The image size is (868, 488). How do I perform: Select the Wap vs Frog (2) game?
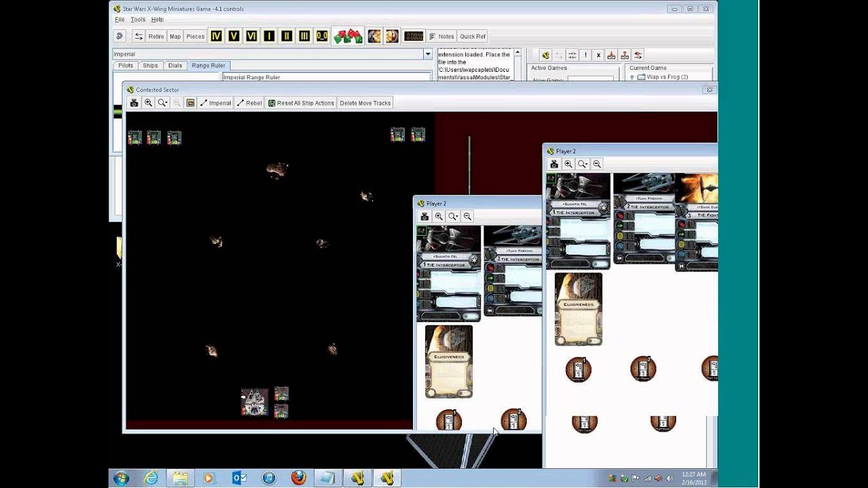click(x=667, y=77)
